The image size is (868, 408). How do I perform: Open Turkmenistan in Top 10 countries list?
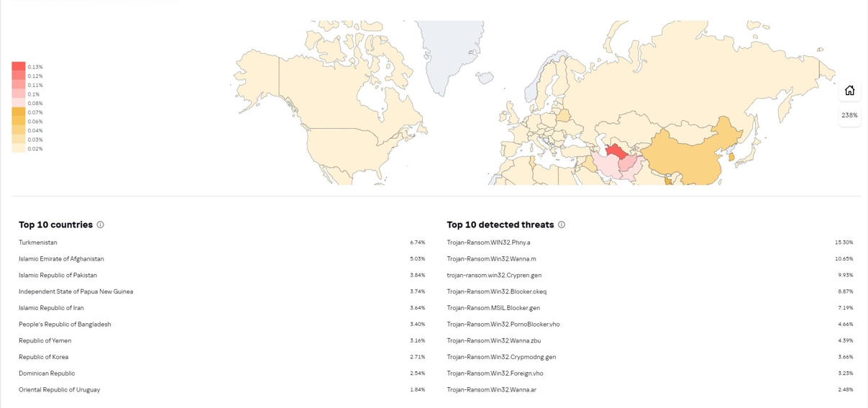tap(38, 242)
